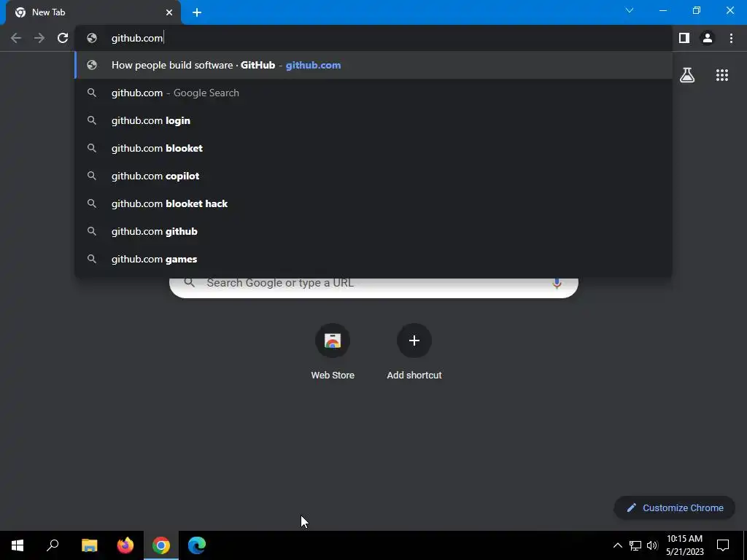Open Customize Chrome
This screenshot has height=560, width=747.
675,508
